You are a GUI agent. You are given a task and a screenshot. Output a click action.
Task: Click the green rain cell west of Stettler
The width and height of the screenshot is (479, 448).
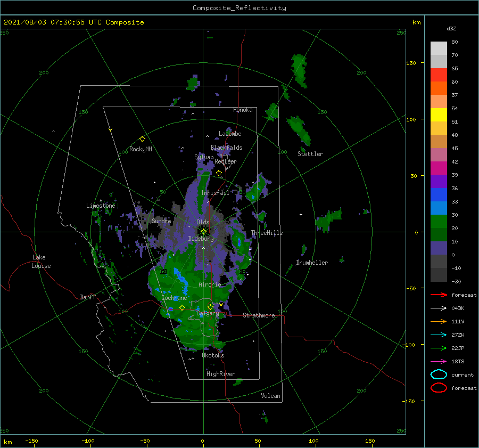[299, 131]
